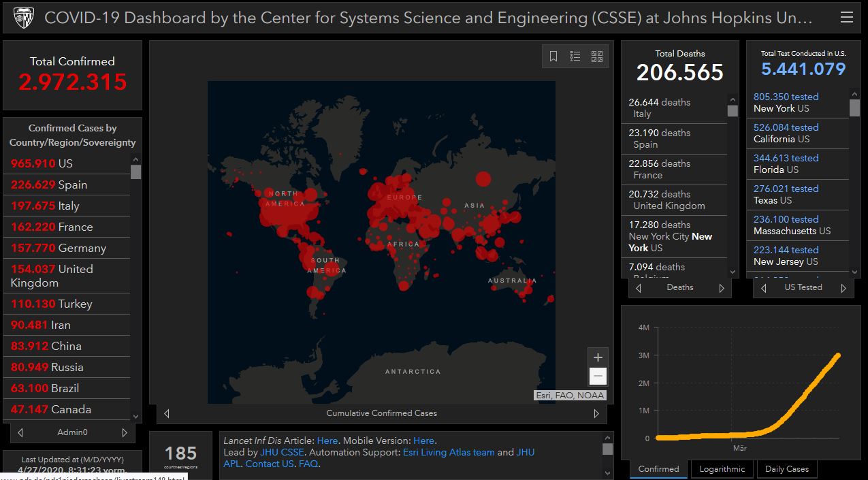868x480 pixels.
Task: Show the map legend list icon
Action: [x=575, y=57]
